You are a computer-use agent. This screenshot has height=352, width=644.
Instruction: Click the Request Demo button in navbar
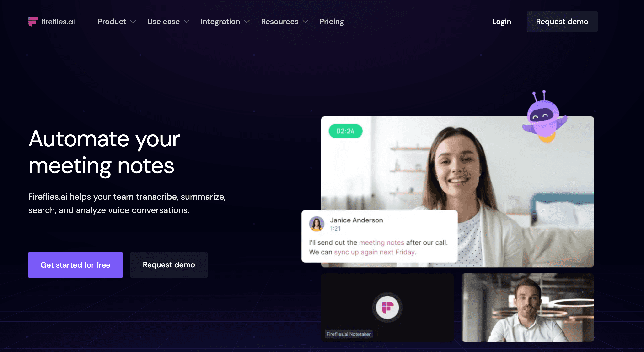pyautogui.click(x=562, y=21)
